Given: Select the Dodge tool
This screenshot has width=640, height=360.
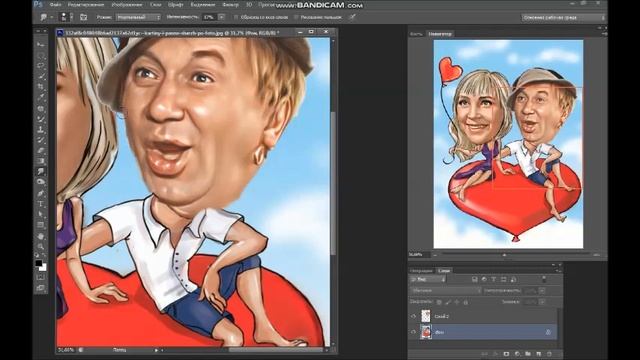Looking at the screenshot, I should pos(41,182).
